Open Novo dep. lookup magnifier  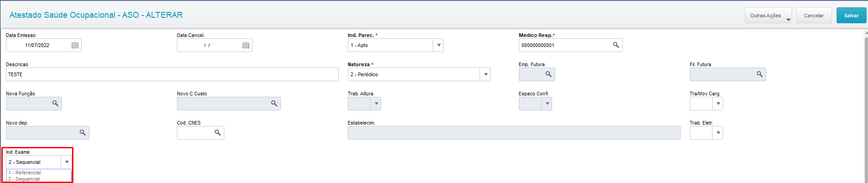click(83, 133)
